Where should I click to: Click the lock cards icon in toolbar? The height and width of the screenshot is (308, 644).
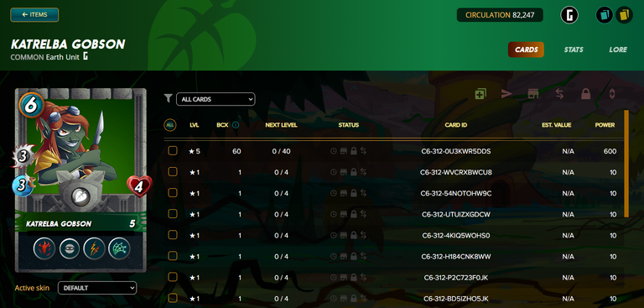(x=585, y=94)
